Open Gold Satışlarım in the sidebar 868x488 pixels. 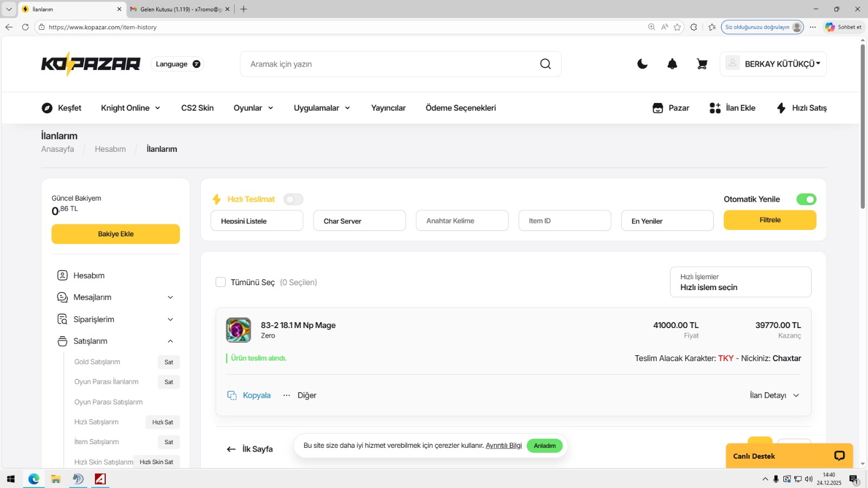click(x=97, y=362)
